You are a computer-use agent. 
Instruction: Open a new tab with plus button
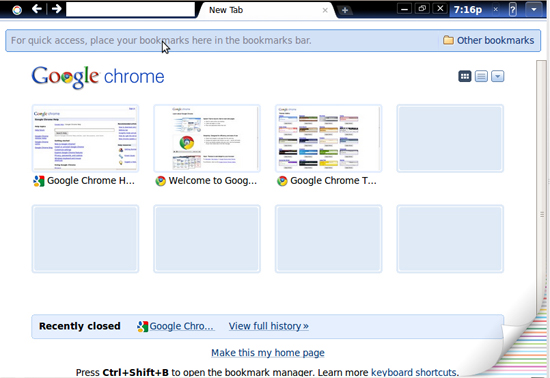(x=345, y=11)
